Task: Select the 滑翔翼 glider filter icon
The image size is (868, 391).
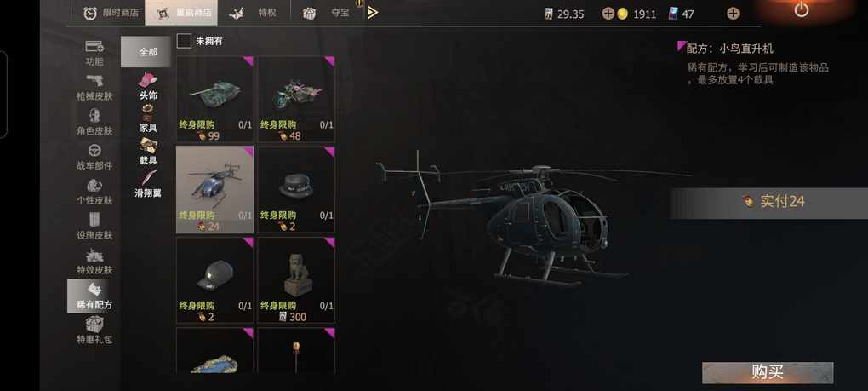Action: [148, 178]
